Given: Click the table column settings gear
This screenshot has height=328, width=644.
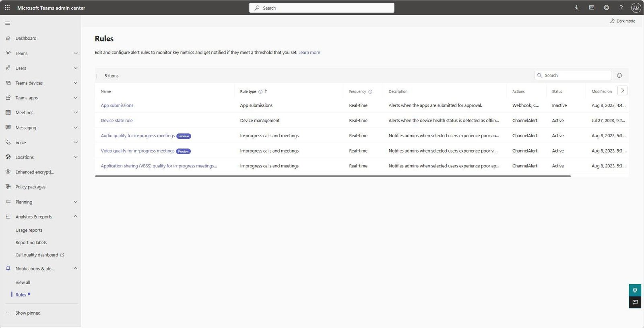Looking at the screenshot, I should 619,76.
